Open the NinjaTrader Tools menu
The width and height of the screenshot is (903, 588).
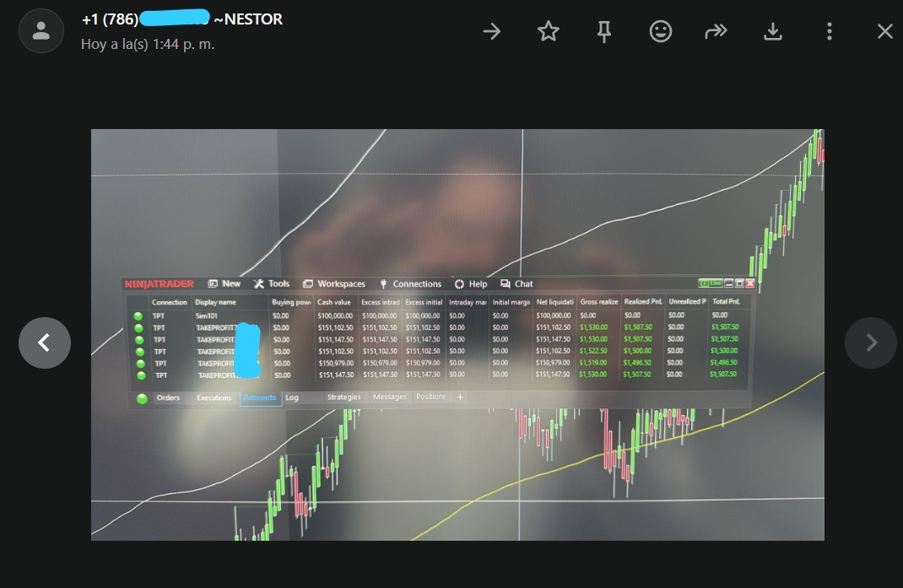click(272, 284)
